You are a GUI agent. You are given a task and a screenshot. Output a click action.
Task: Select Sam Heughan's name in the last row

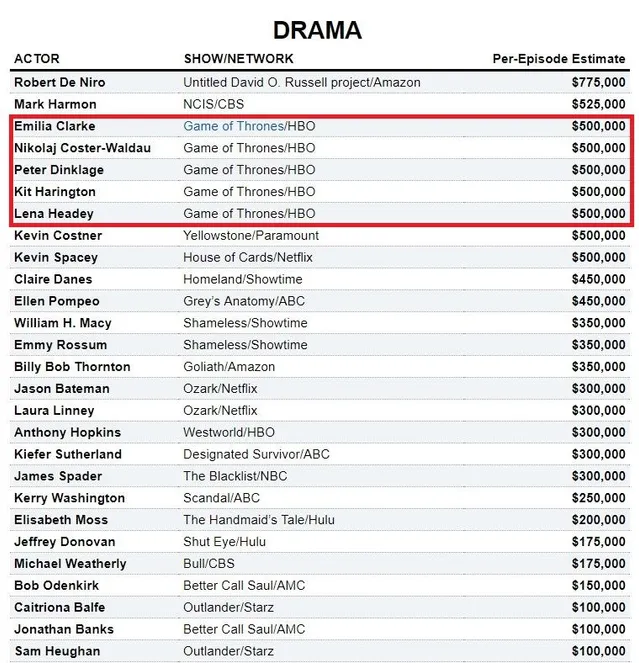(x=57, y=651)
